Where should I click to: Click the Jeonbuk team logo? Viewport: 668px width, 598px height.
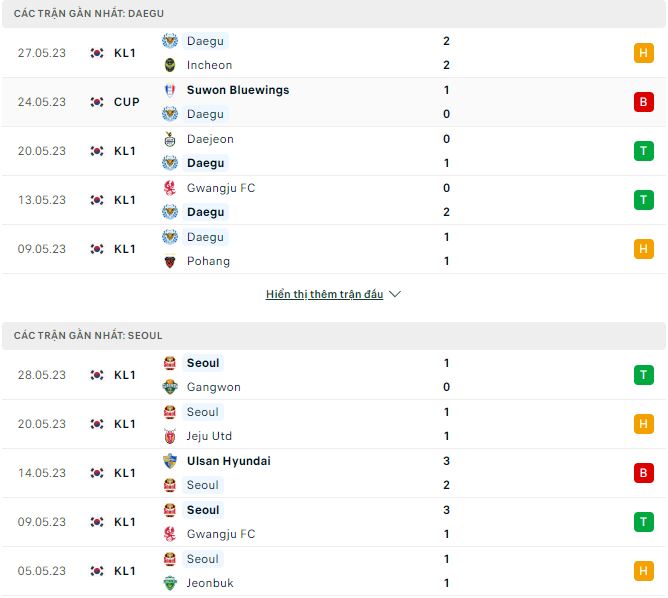pos(170,583)
